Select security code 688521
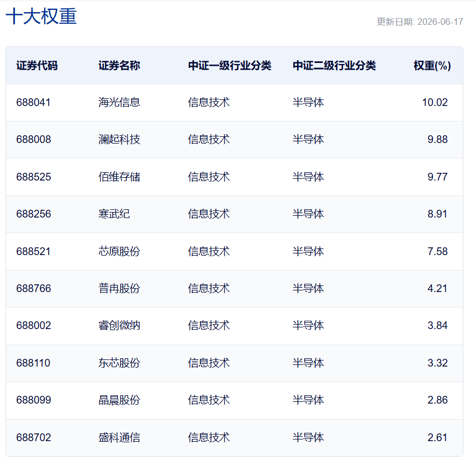Image resolution: width=476 pixels, height=461 pixels. tap(33, 252)
